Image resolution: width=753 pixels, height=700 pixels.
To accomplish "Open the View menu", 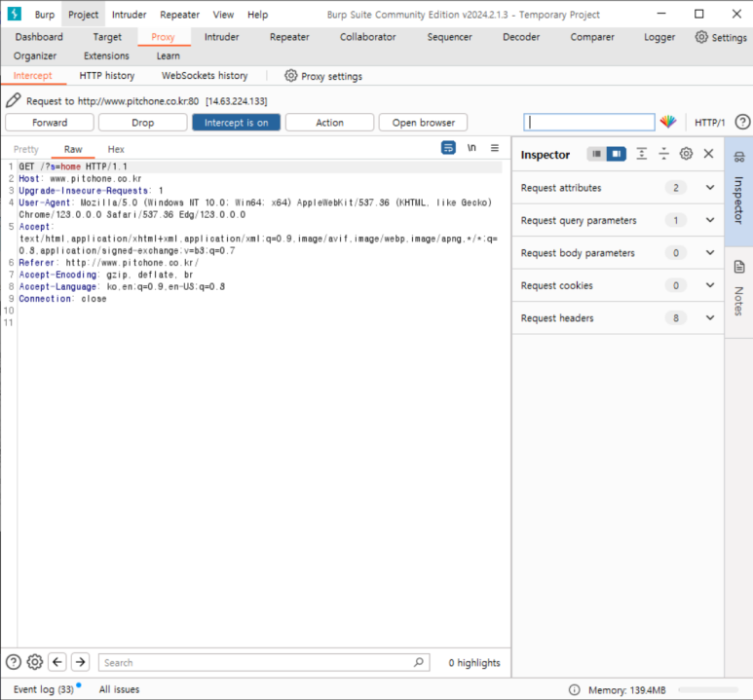I will point(223,15).
